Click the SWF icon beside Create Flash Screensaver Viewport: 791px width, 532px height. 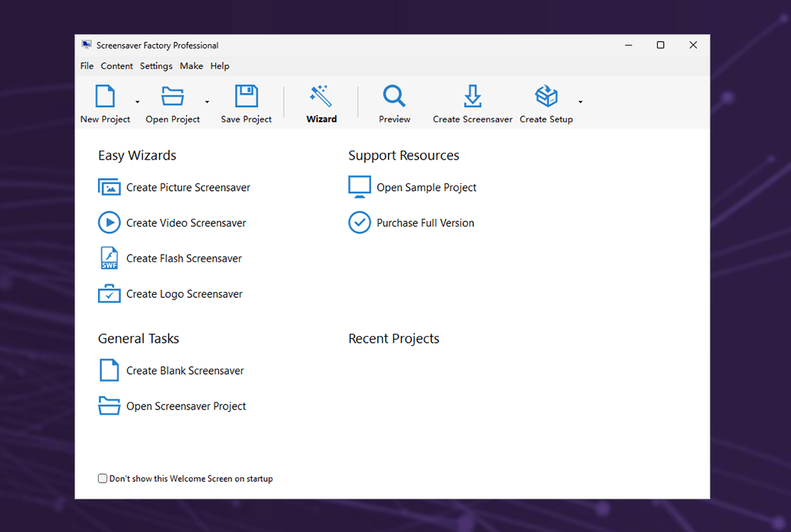tap(109, 258)
